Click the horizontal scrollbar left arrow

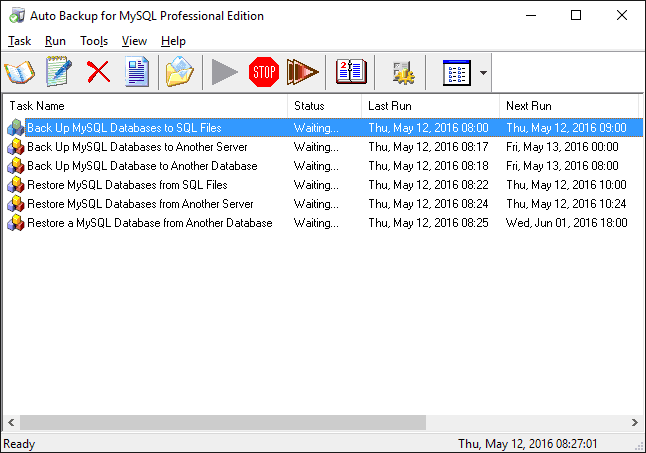tap(11, 422)
